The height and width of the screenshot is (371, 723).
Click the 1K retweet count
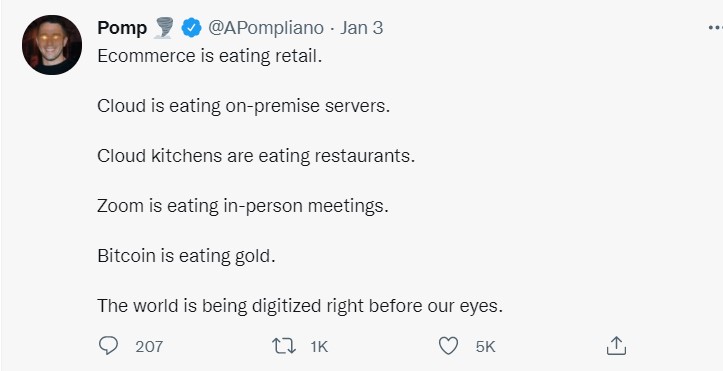(x=319, y=347)
